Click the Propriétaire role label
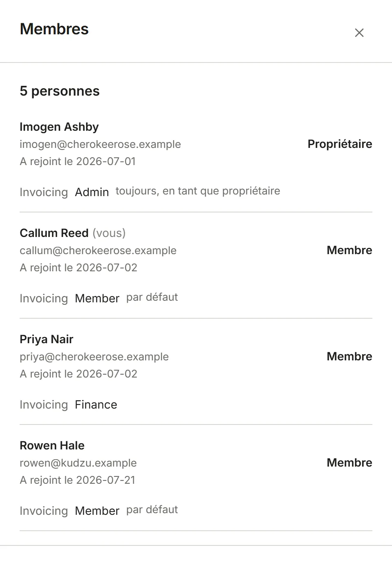392x572 pixels. [x=340, y=144]
